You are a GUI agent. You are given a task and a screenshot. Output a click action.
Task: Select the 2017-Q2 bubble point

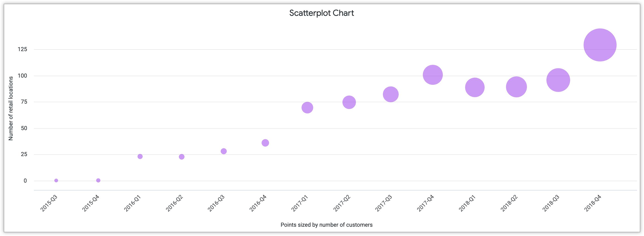pyautogui.click(x=349, y=102)
